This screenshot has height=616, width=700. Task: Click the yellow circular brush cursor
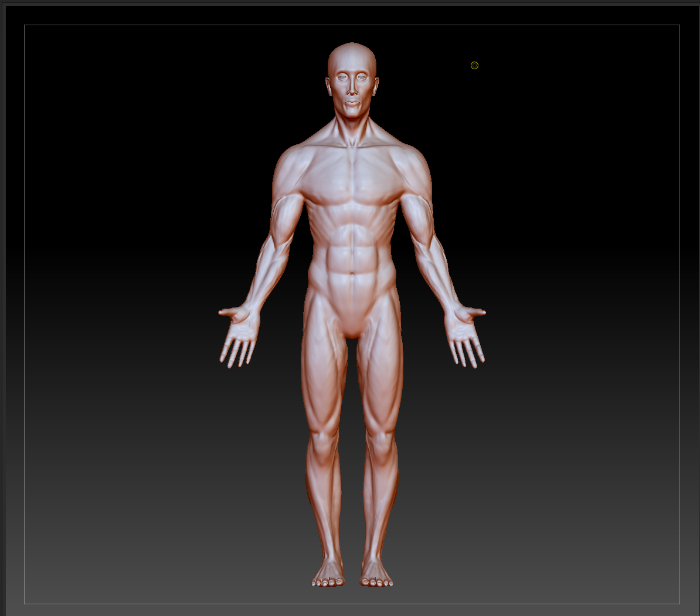click(474, 65)
